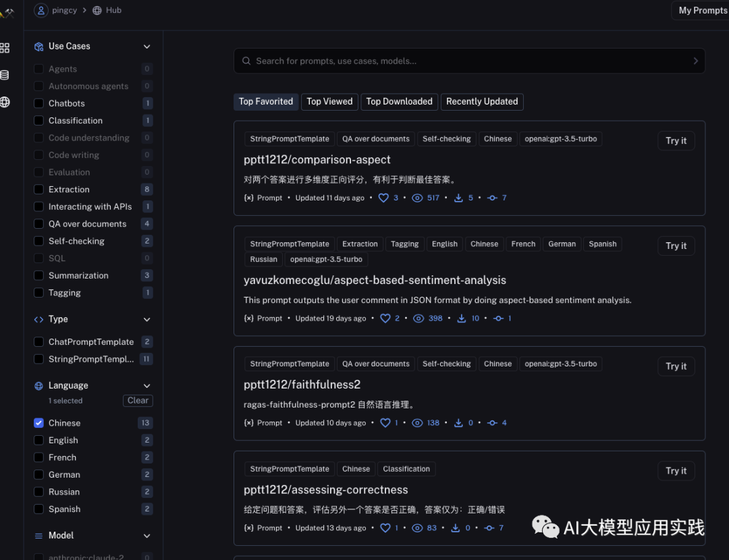Click heart icon on assessing-correctness card
This screenshot has width=729, height=560.
coord(385,528)
